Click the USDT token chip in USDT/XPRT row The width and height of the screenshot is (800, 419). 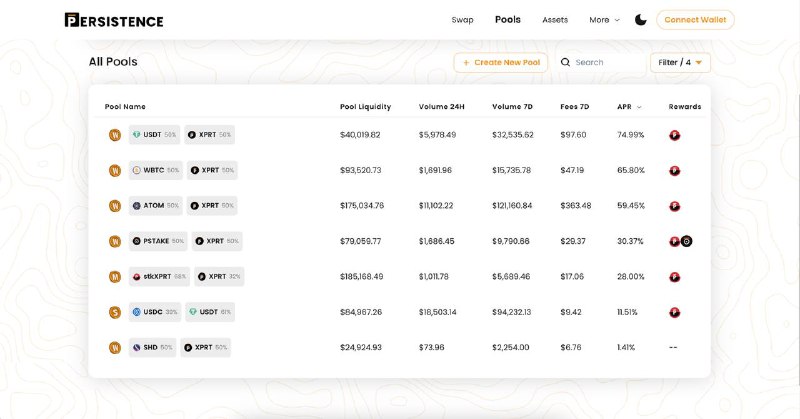pos(154,135)
